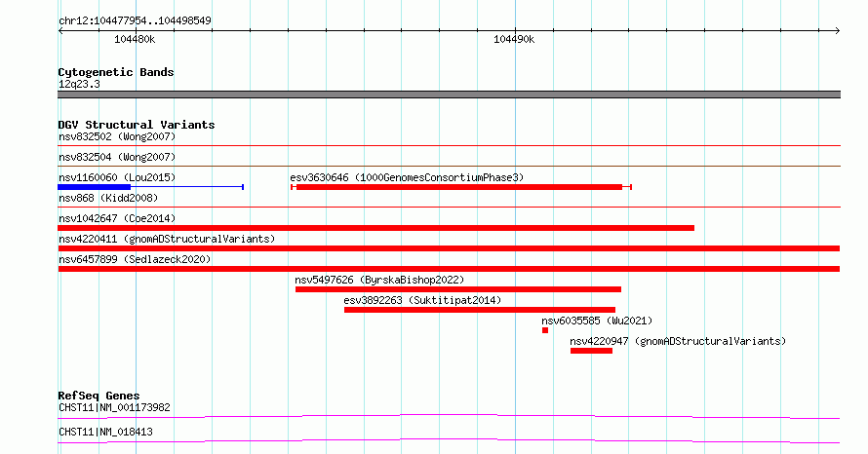Select the esv3892263 (Suktitipat2014) label
This screenshot has width=868, height=454.
tap(422, 300)
